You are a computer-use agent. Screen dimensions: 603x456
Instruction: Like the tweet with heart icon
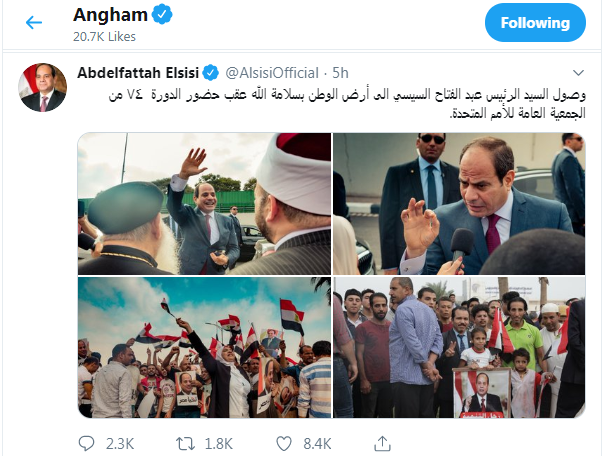284,444
